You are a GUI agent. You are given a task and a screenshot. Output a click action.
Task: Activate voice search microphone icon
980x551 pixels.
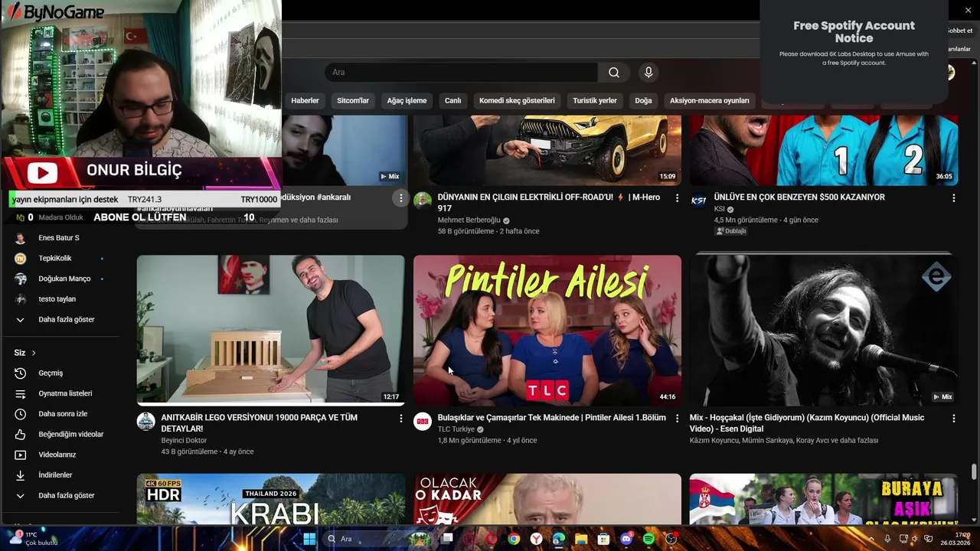click(648, 73)
